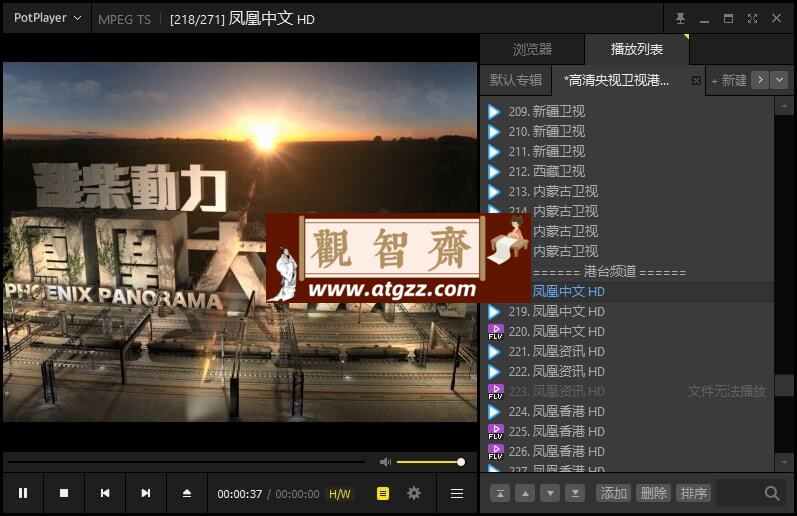Move item to the bottom of the playlist
The width and height of the screenshot is (797, 516).
575,493
